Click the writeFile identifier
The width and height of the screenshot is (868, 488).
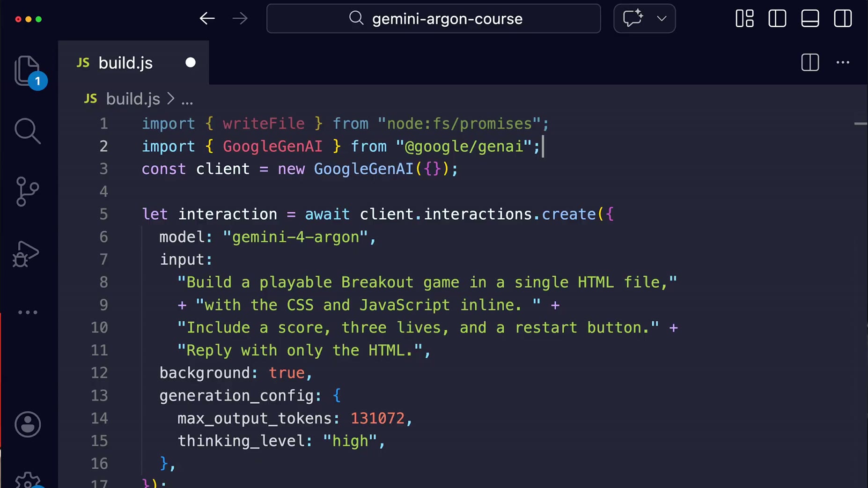[x=264, y=124]
